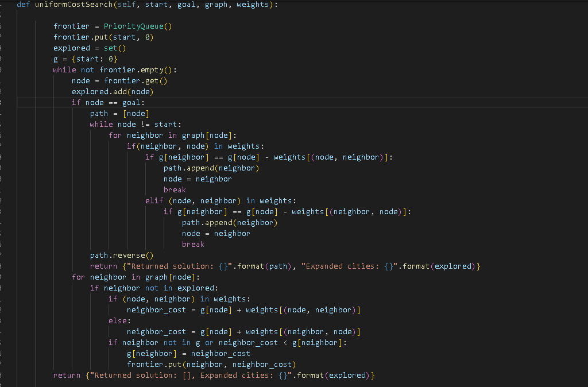Click the Expanded cities format string
Screen dimensions: 588x387
coord(350,266)
